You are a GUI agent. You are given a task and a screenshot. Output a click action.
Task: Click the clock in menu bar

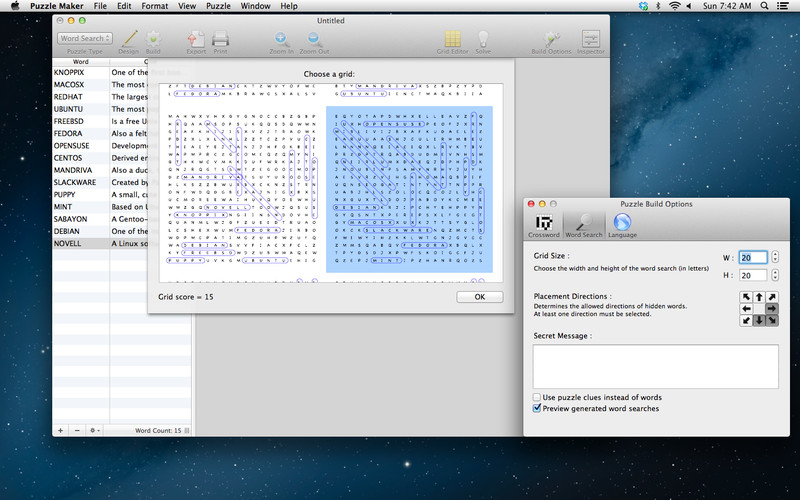pyautogui.click(x=727, y=6)
